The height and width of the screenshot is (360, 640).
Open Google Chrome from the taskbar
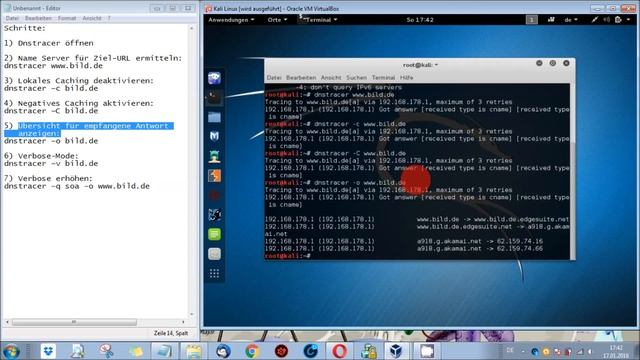pyautogui.click(x=252, y=351)
